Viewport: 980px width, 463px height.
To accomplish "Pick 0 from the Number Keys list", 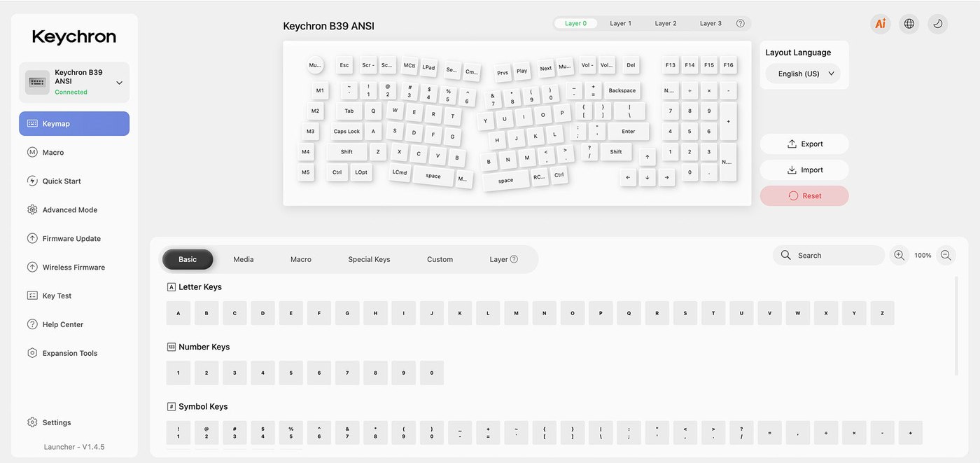I will point(432,373).
